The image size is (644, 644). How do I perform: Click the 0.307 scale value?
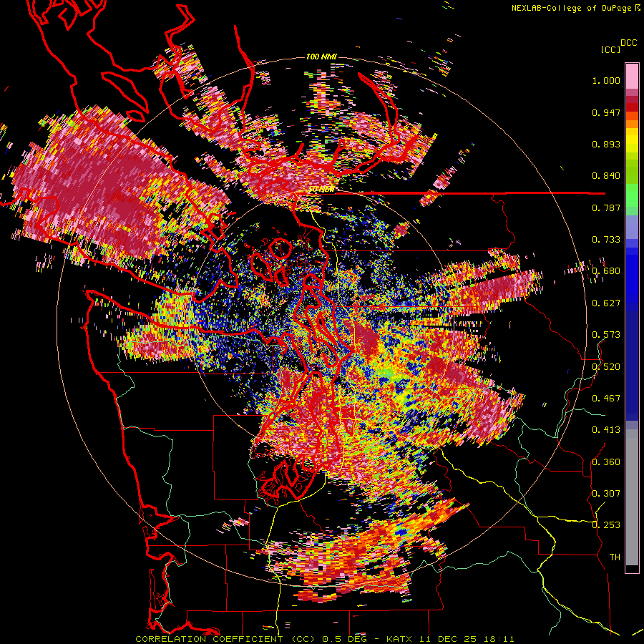point(606,493)
